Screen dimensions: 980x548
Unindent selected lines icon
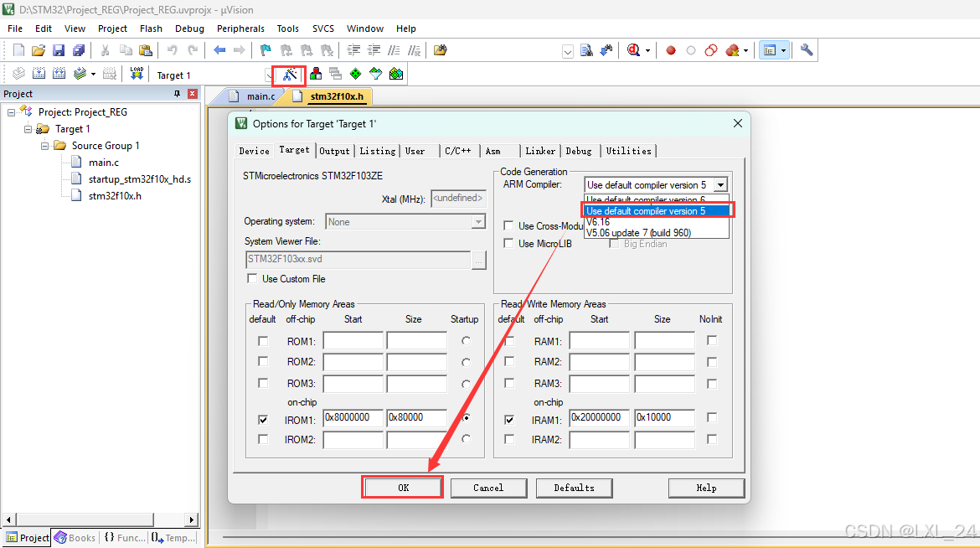click(x=374, y=50)
